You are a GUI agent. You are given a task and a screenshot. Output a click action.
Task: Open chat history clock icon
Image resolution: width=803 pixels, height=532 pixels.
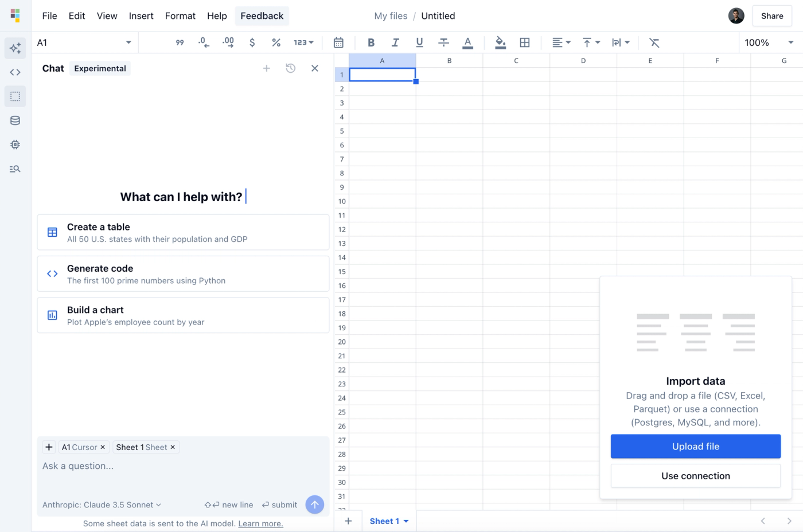click(x=291, y=68)
